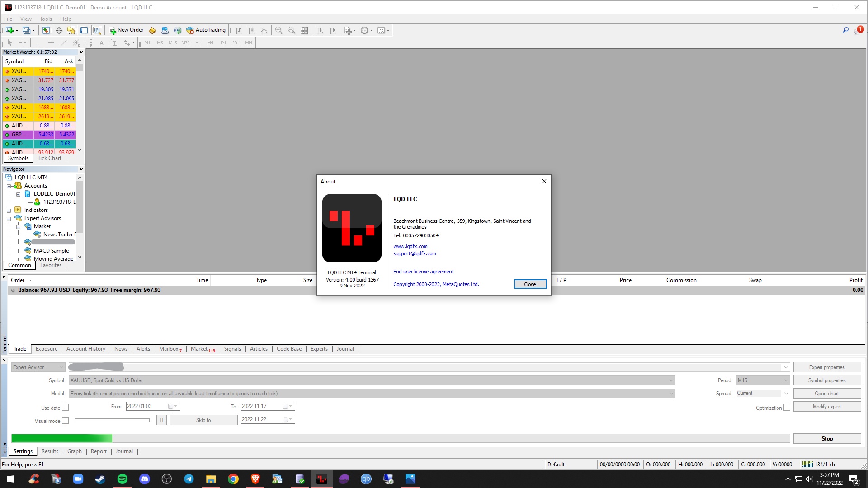Click the virtual hosting cloud icon
This screenshot has height=488, width=868.
165,30
